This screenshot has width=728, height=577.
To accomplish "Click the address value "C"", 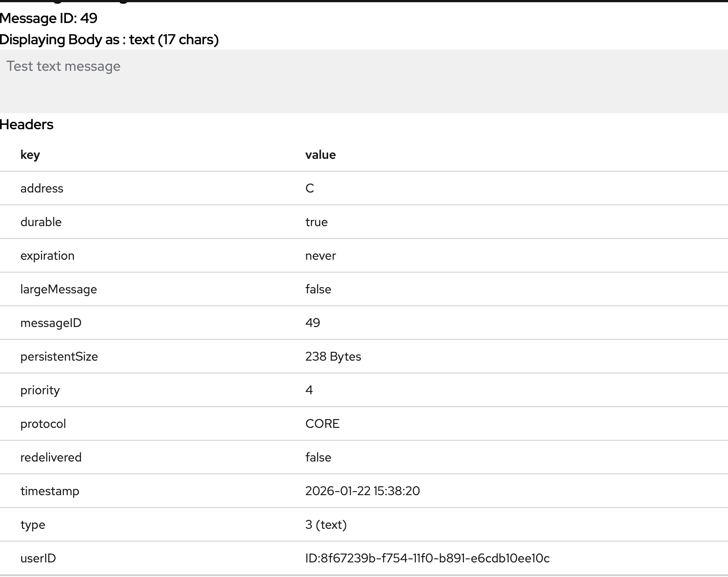I will 310,188.
